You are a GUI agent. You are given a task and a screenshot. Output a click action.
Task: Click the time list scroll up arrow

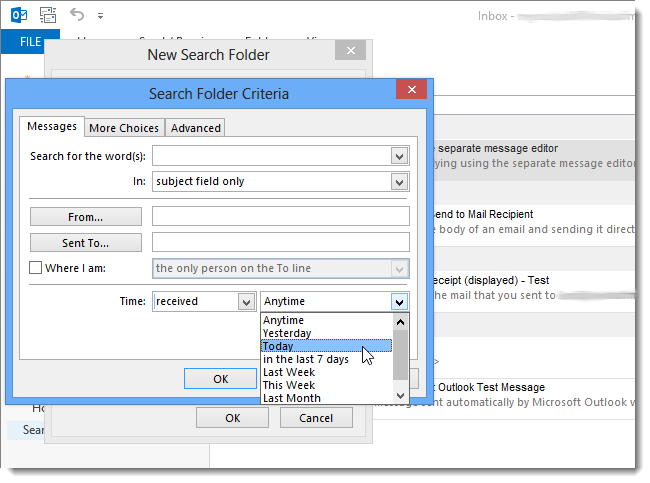coord(400,322)
